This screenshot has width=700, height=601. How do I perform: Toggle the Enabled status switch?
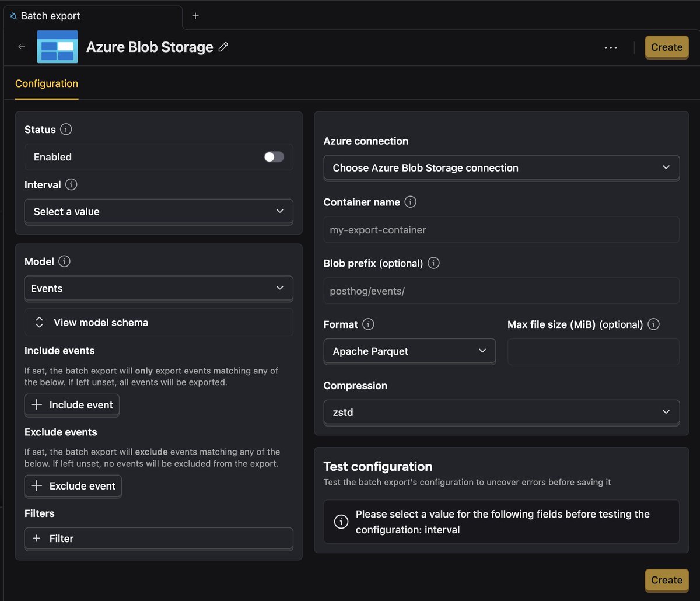[274, 157]
